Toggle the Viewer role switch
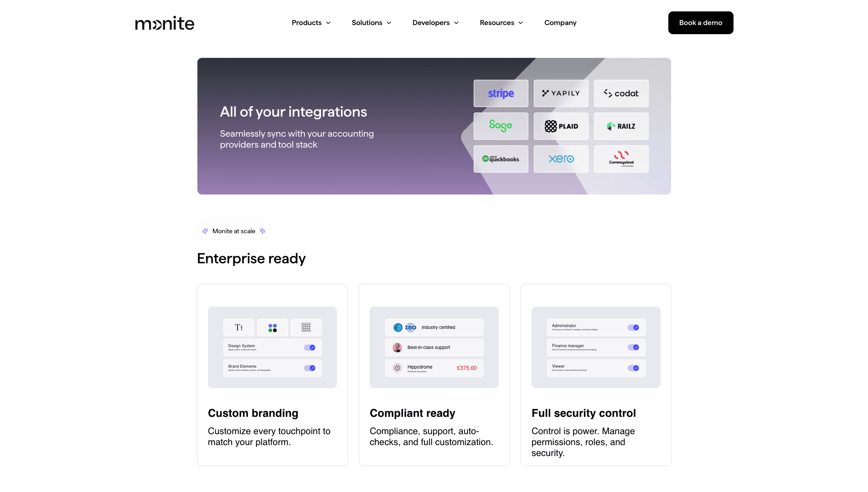 (x=633, y=368)
